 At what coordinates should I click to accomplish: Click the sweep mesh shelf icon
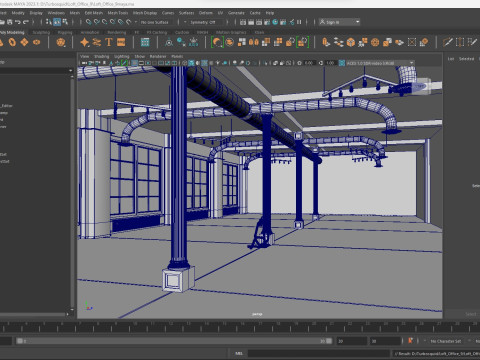click(97, 42)
